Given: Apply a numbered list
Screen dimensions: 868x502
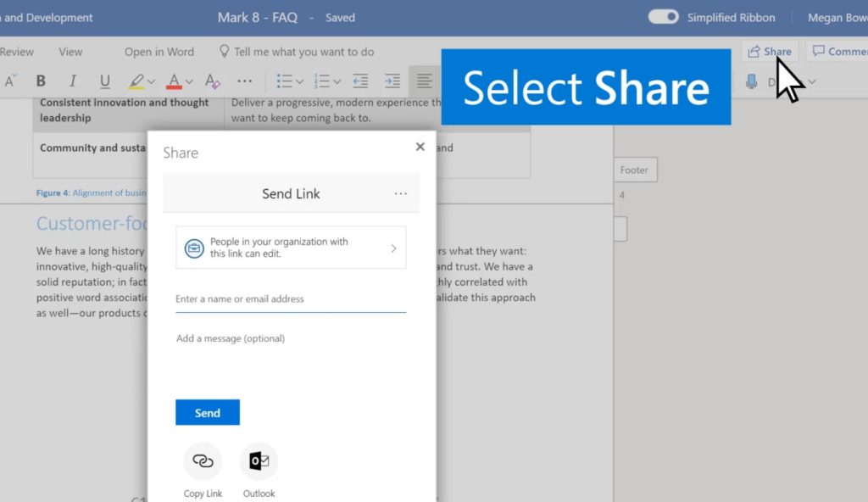Looking at the screenshot, I should (x=323, y=81).
